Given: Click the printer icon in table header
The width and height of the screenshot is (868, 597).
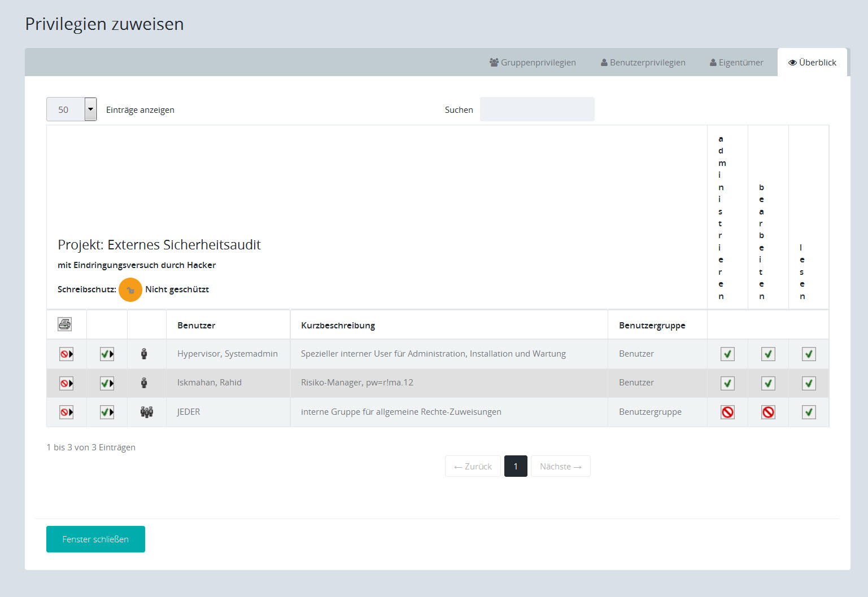Looking at the screenshot, I should (x=65, y=324).
